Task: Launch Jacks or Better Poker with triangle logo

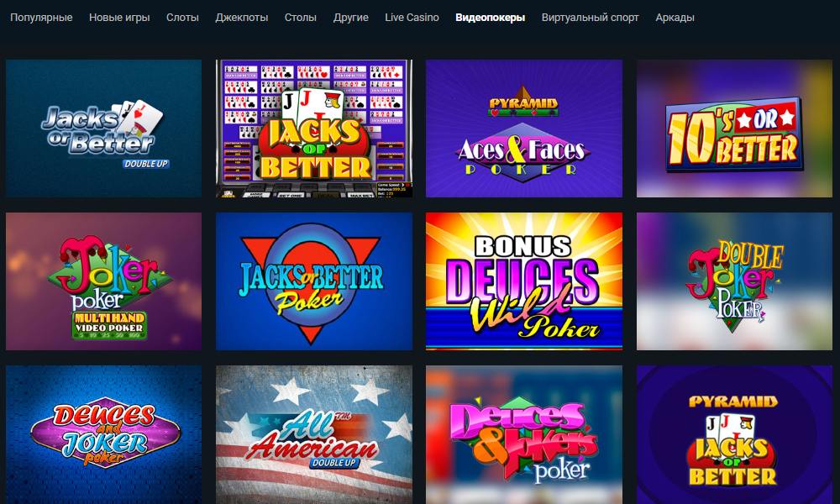Action: tap(314, 281)
